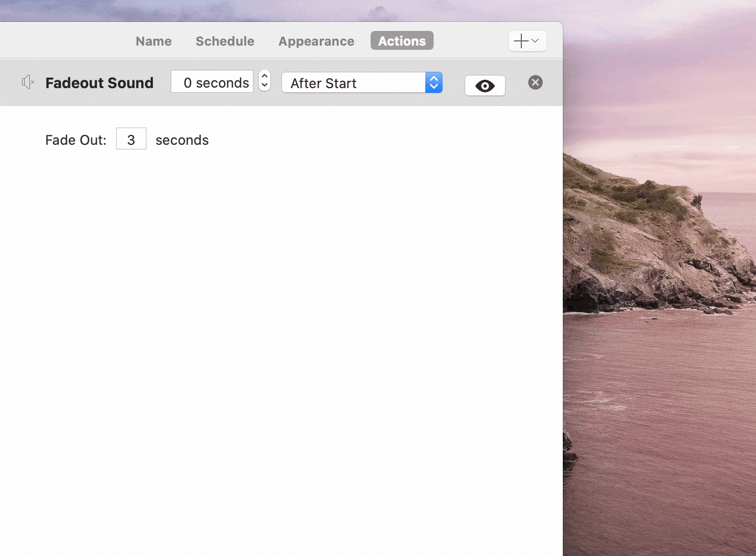
Task: Click the muted speaker icon beside Fadeout Sound
Action: point(28,82)
